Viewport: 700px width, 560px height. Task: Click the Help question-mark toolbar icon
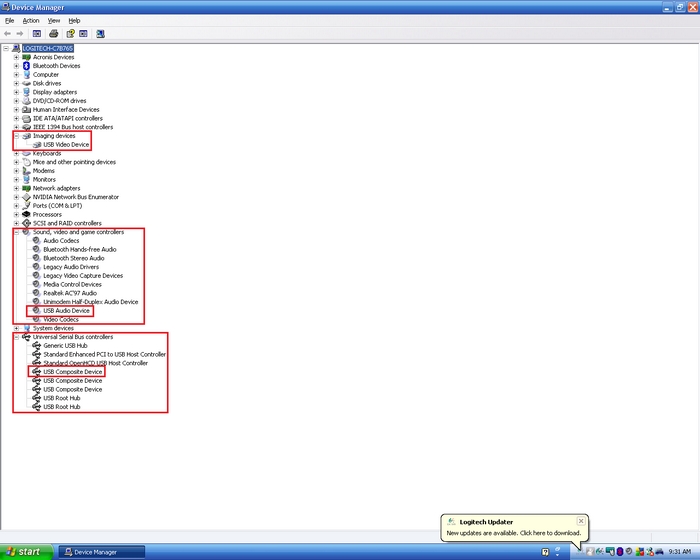coord(70,33)
